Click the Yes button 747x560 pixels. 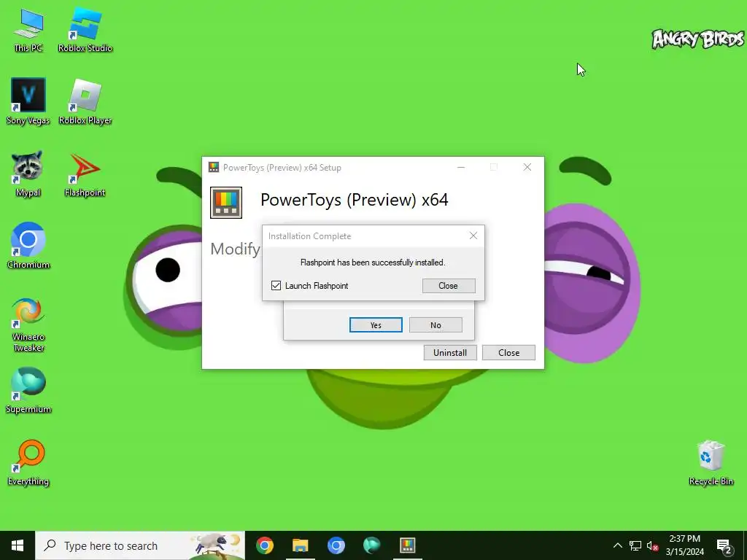coord(376,324)
